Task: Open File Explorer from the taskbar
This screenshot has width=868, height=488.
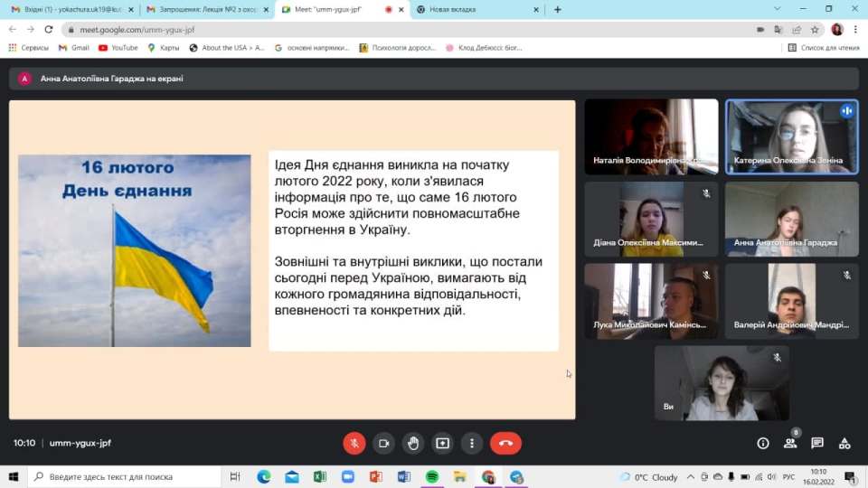Action: pos(460,476)
